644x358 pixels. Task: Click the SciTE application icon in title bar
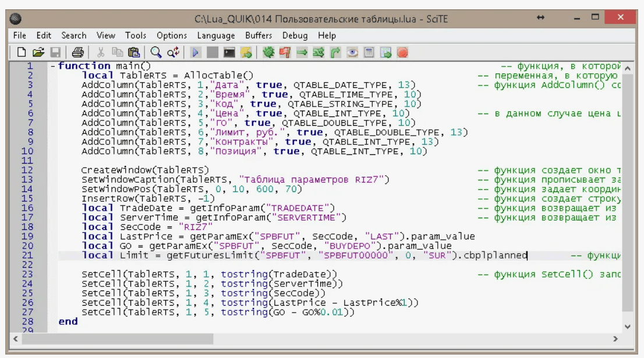pos(16,19)
